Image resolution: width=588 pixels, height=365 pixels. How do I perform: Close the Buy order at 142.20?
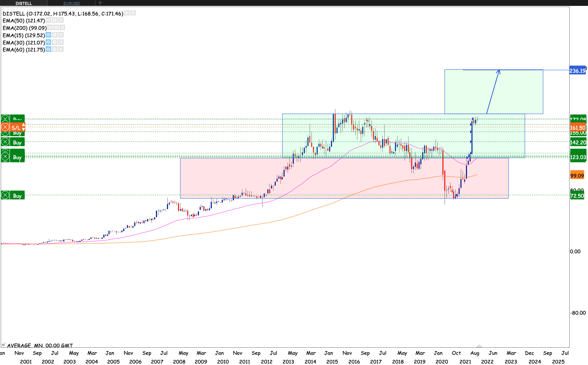point(5,142)
